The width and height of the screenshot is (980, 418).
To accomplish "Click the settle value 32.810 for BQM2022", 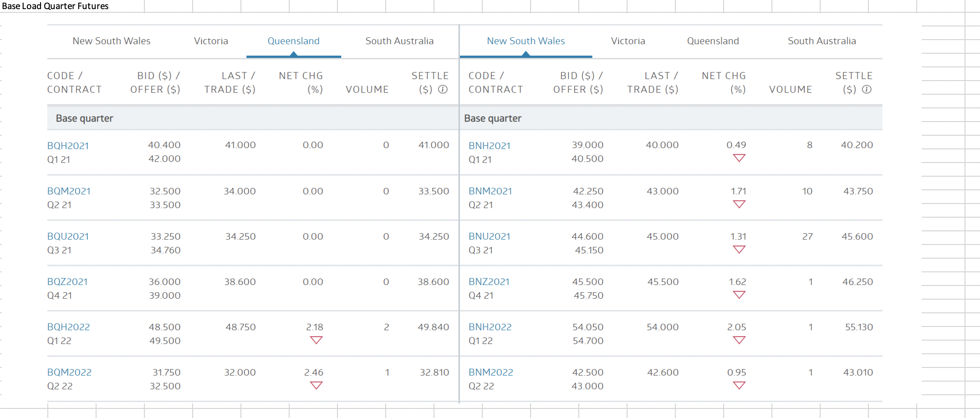I will pyautogui.click(x=434, y=372).
